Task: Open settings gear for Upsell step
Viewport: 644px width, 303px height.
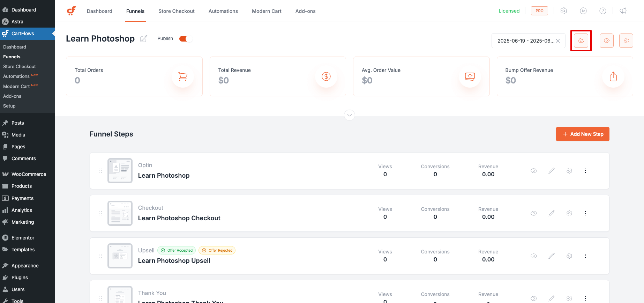Action: pyautogui.click(x=569, y=256)
